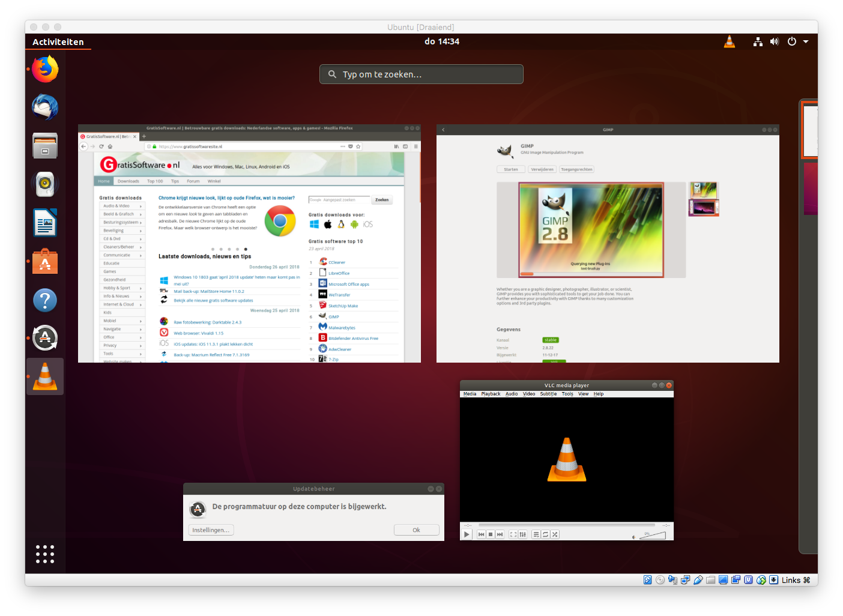Open the VLC Media menu
Screen dimensions: 843x616
470,394
